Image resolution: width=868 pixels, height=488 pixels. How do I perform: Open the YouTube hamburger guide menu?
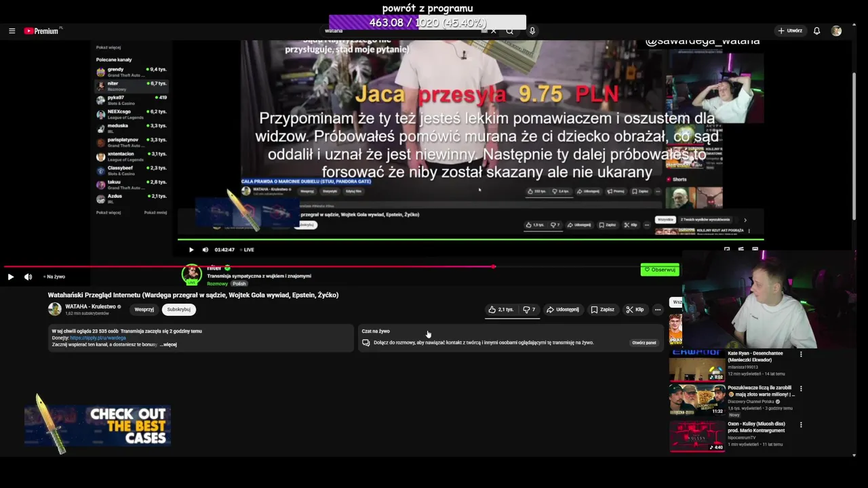point(12,30)
